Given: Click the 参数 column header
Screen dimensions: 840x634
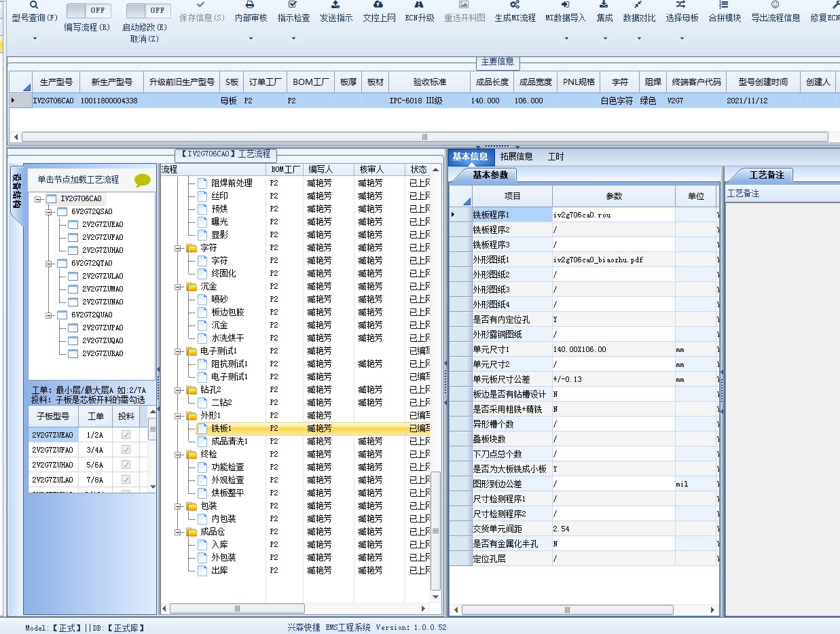Looking at the screenshot, I should (x=614, y=196).
